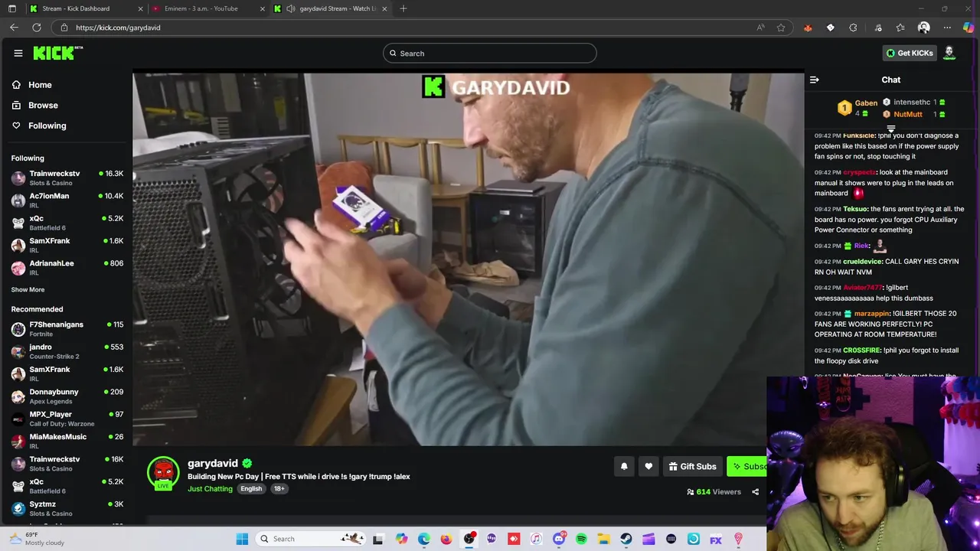Add this page to favorites star
The height and width of the screenshot is (551, 980).
(x=781, y=28)
